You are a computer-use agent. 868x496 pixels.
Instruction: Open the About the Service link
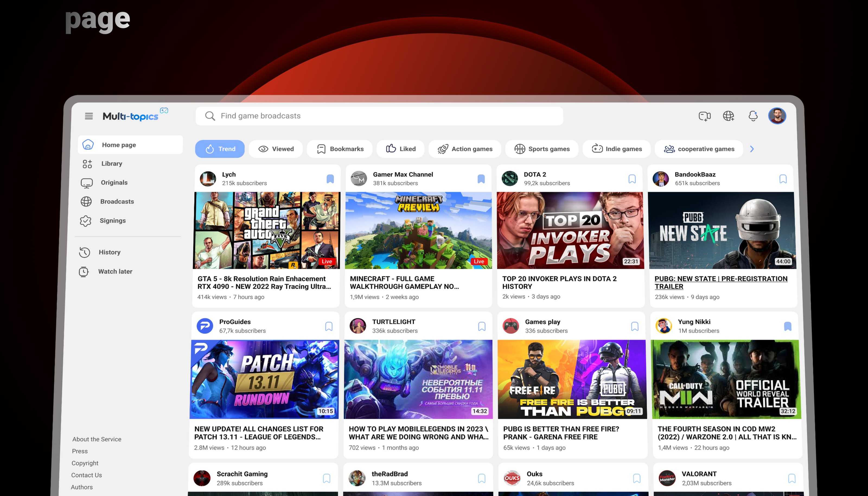(97, 439)
